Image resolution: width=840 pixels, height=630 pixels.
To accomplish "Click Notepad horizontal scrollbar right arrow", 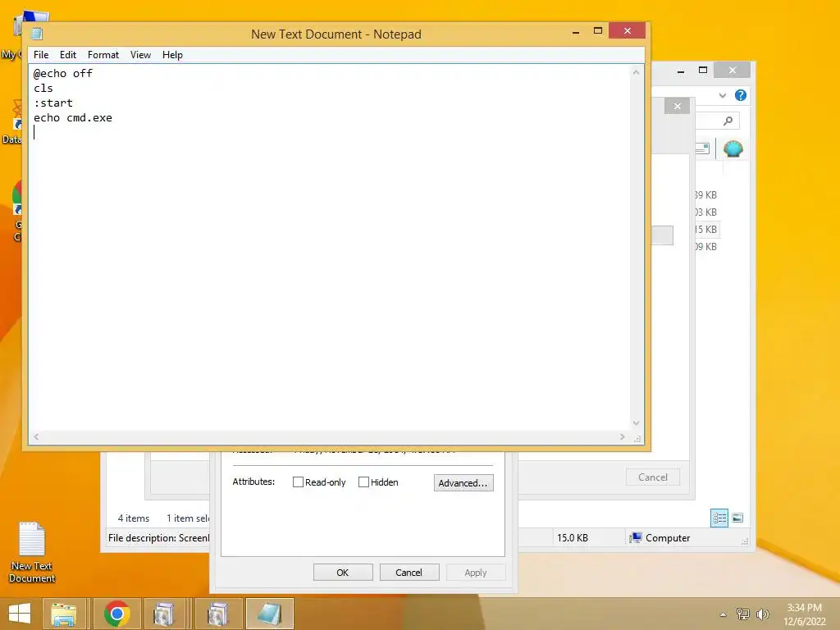I will pyautogui.click(x=622, y=436).
